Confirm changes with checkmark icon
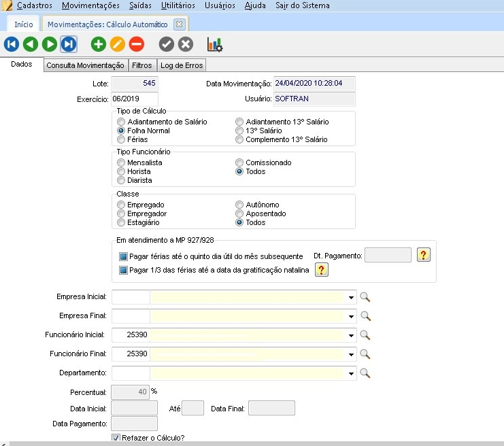 click(x=167, y=44)
